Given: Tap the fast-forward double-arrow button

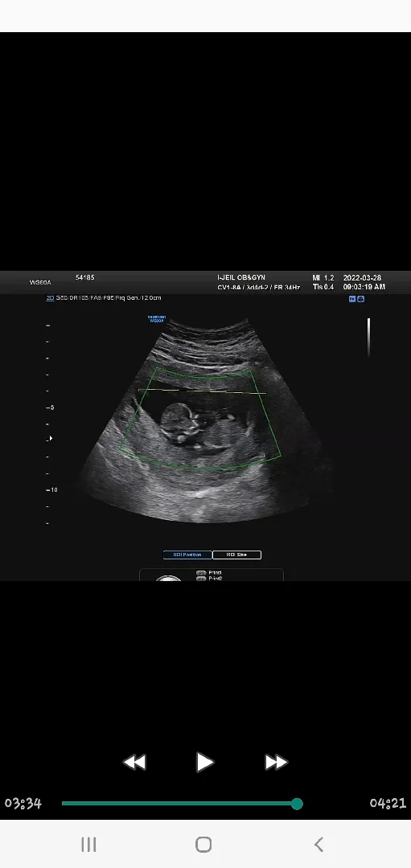Looking at the screenshot, I should pyautogui.click(x=276, y=762).
